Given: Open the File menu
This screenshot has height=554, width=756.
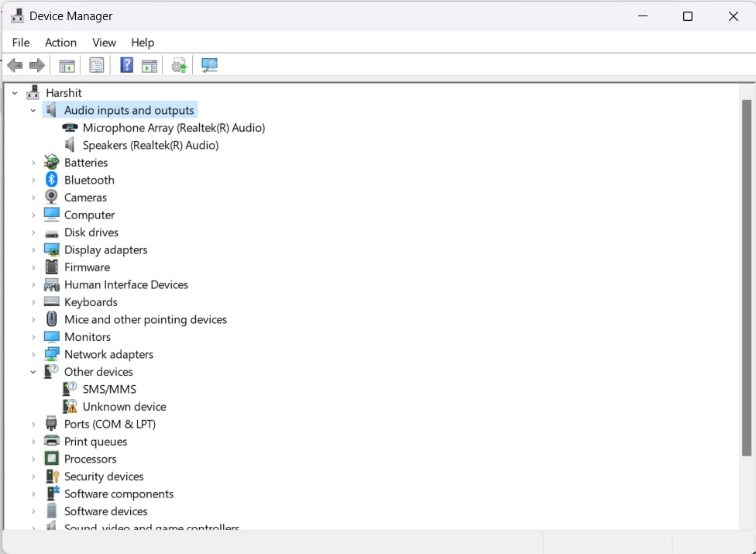Looking at the screenshot, I should click(21, 43).
